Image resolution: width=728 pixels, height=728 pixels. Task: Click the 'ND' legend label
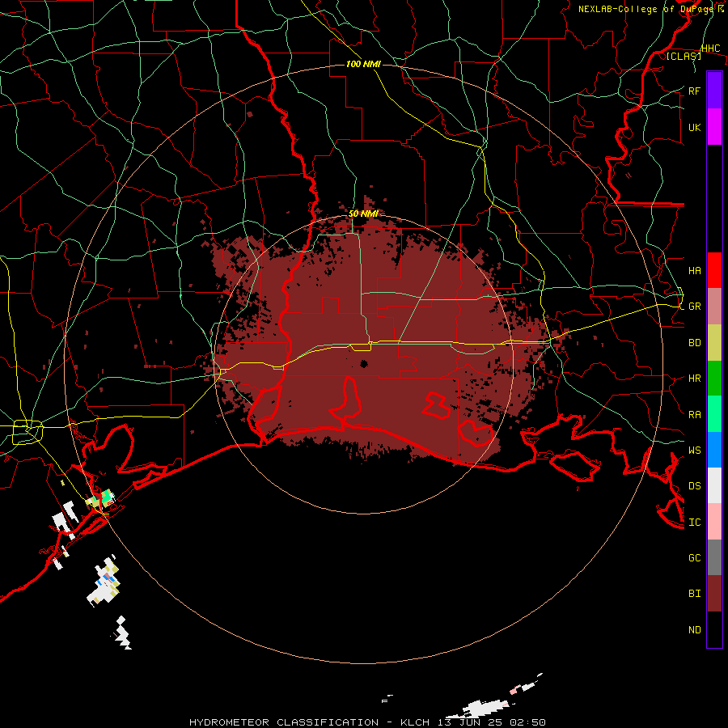pyautogui.click(x=694, y=630)
